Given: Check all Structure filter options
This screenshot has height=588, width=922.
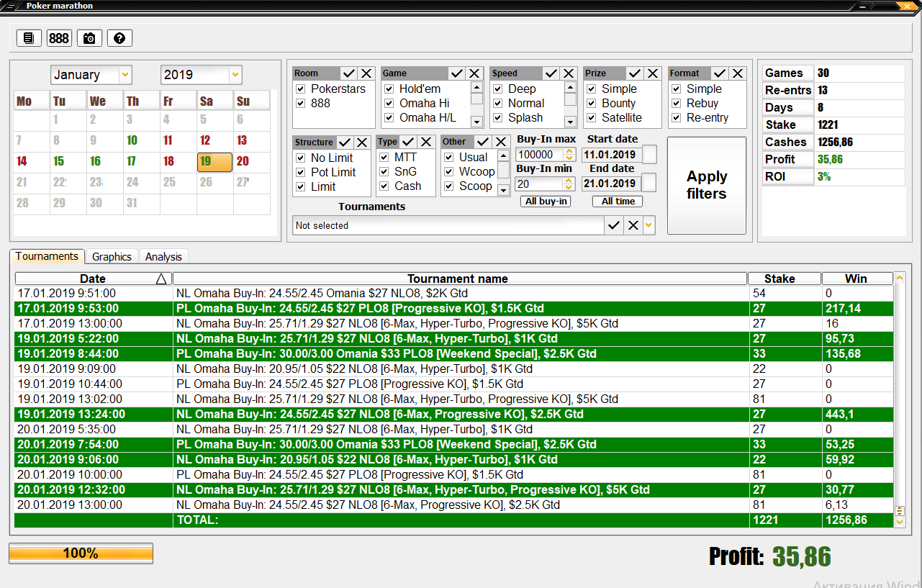Looking at the screenshot, I should point(345,143).
